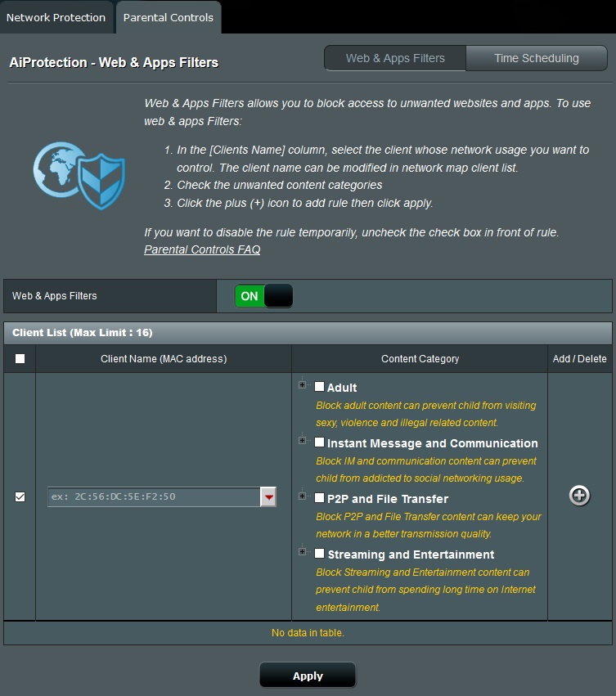Switch to Time Scheduling tab
The height and width of the screenshot is (696, 616).
[537, 58]
